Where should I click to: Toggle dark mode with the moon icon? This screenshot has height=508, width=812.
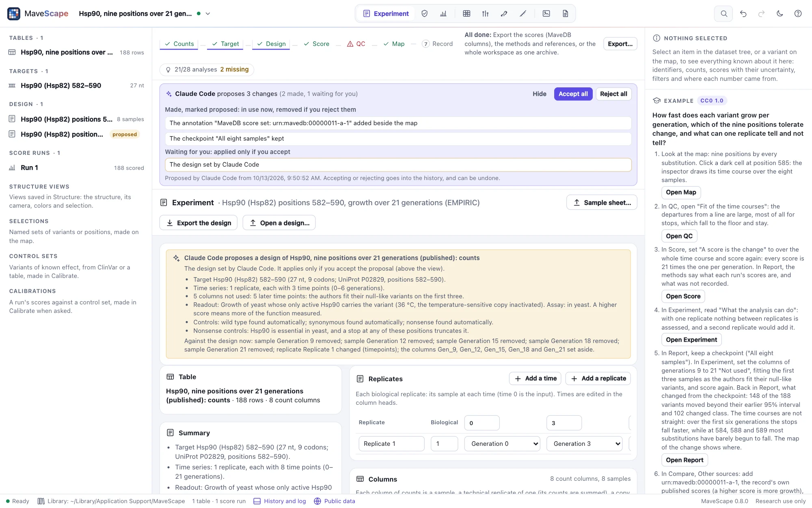(780, 13)
